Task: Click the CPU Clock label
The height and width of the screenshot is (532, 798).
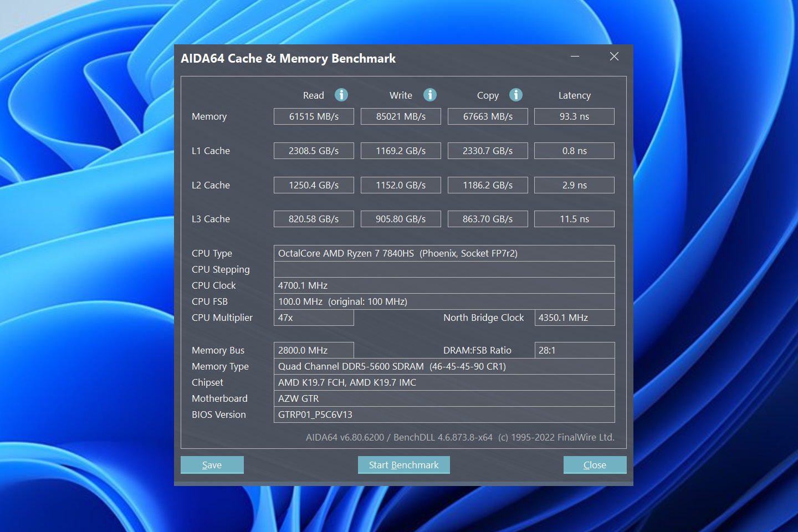Action: point(214,285)
